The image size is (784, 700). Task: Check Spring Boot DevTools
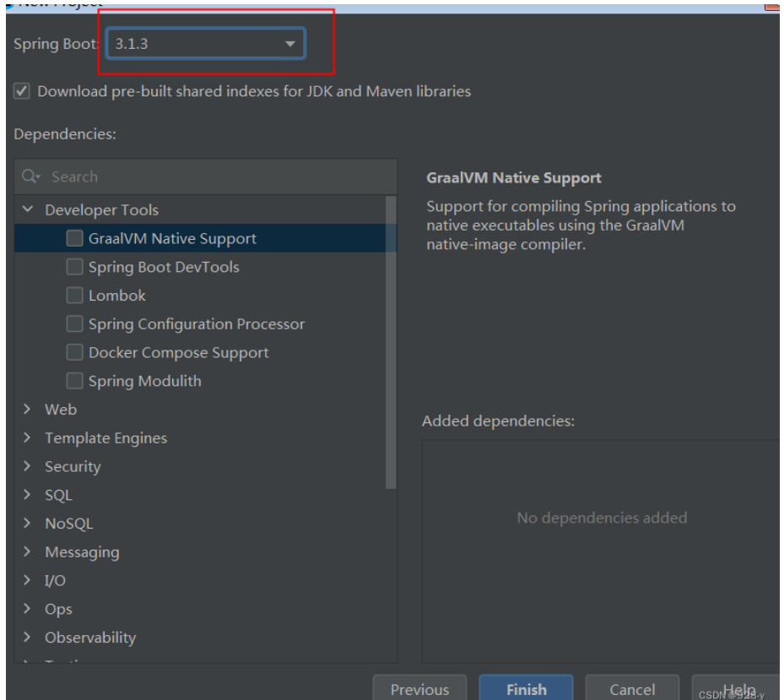74,267
